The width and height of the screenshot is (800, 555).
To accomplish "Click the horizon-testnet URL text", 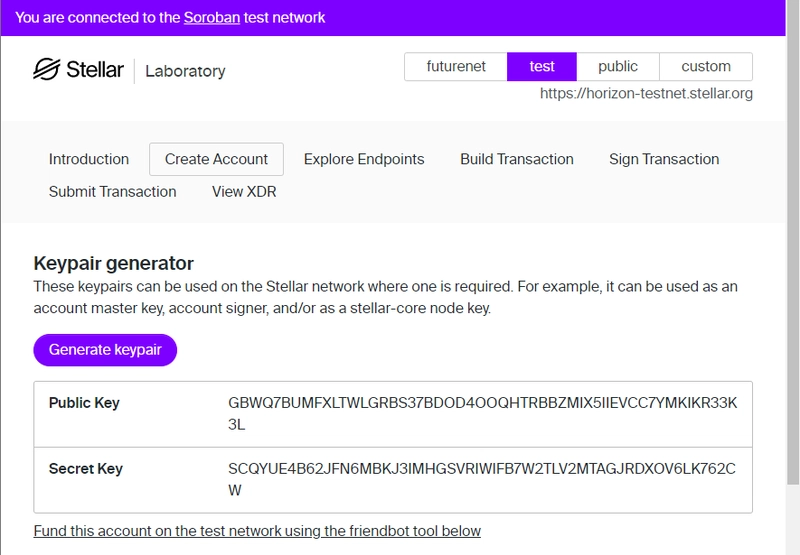I will 646,94.
